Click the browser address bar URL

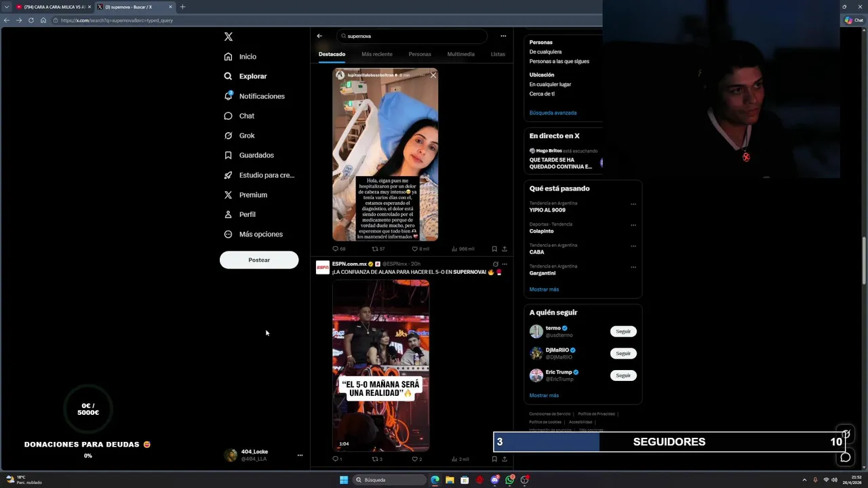tap(117, 20)
